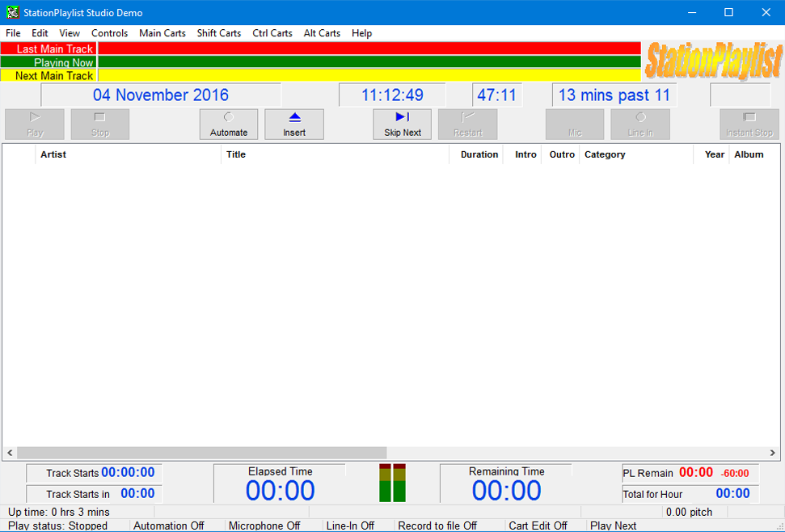
Task: Open the Main Carts menu
Action: (162, 33)
